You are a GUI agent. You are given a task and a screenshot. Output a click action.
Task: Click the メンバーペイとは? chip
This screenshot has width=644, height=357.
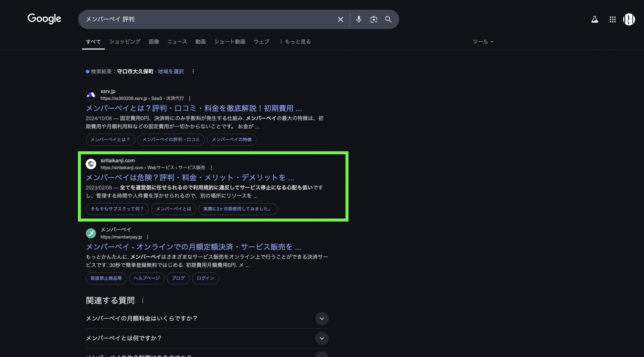tap(110, 140)
